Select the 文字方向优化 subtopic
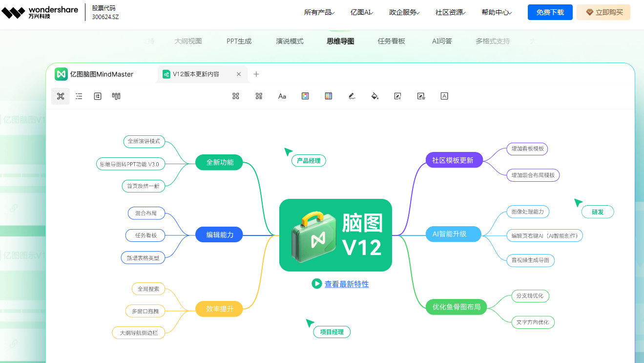This screenshot has width=644, height=363. [533, 322]
